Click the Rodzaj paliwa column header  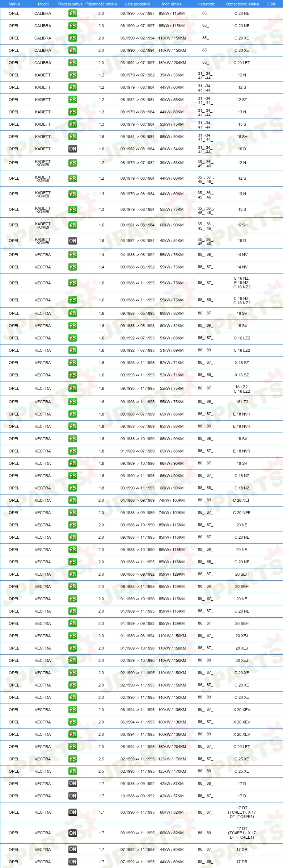click(70, 4)
